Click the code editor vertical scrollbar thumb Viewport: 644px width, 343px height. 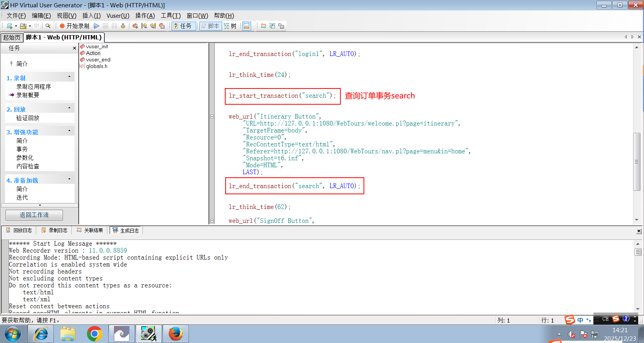click(x=637, y=161)
